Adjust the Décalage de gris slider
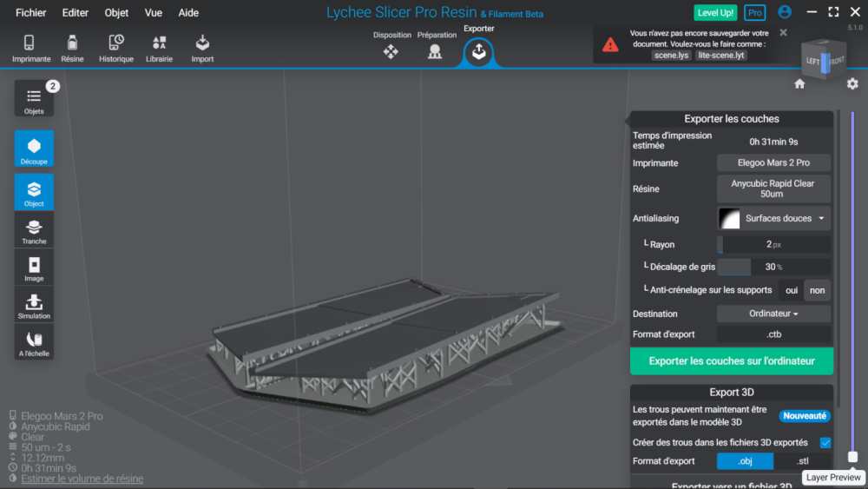868x489 pixels. (x=773, y=267)
